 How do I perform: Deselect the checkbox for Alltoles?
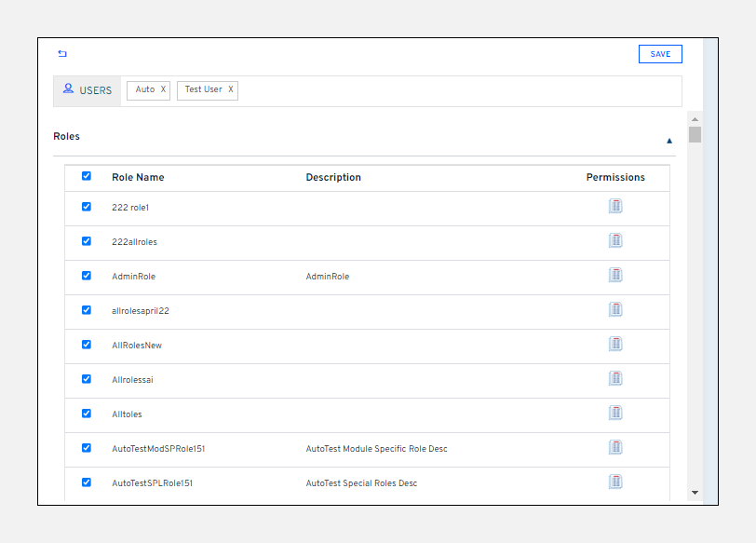[x=87, y=413]
